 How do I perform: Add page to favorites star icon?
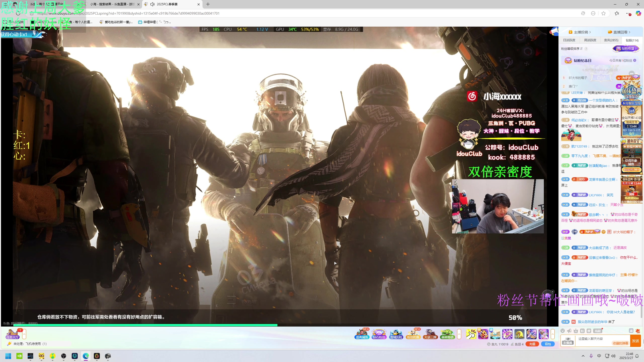coord(603,13)
